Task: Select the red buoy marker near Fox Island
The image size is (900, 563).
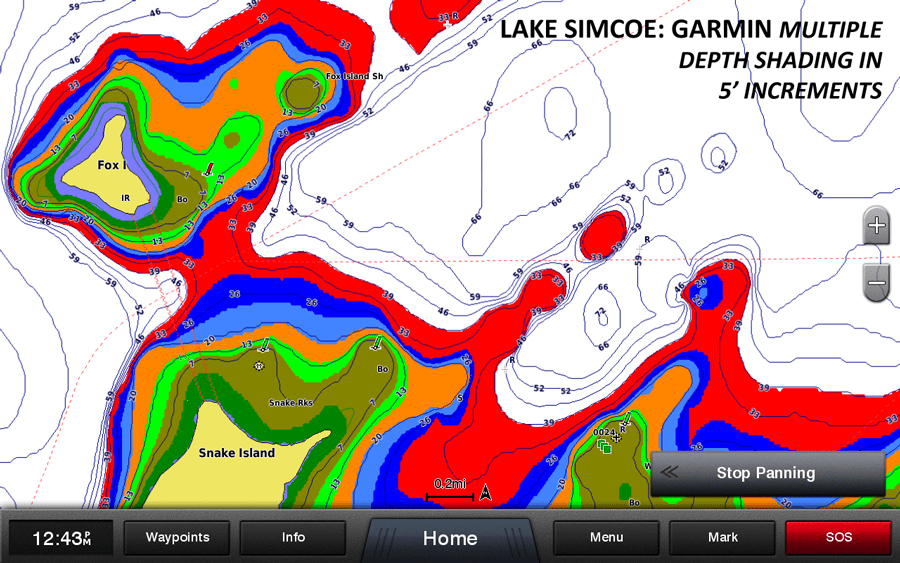Action: click(210, 168)
